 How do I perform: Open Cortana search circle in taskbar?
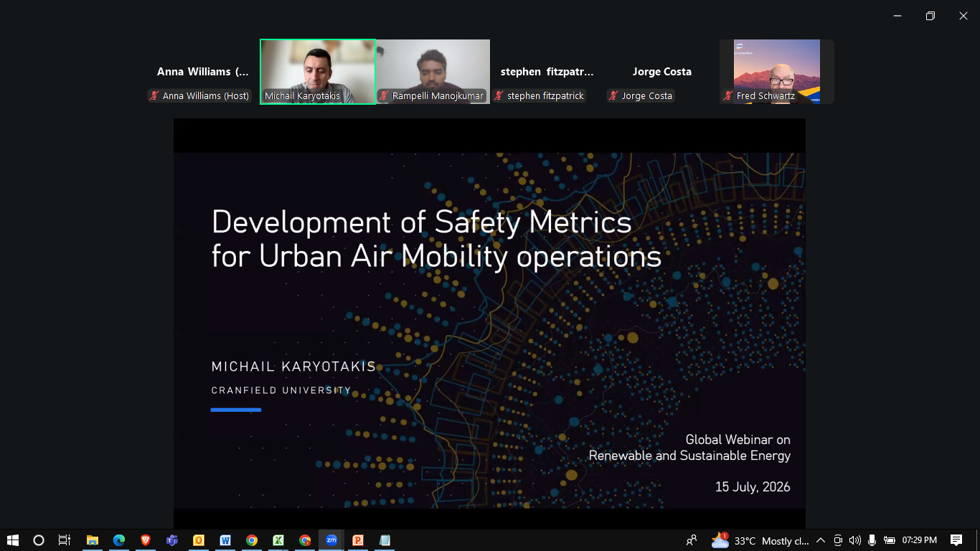(x=39, y=540)
